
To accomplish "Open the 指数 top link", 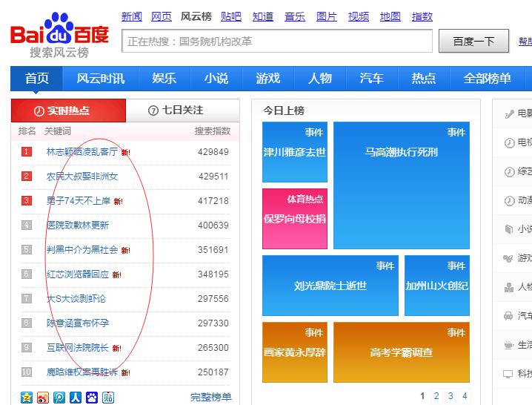I will pyautogui.click(x=422, y=16).
